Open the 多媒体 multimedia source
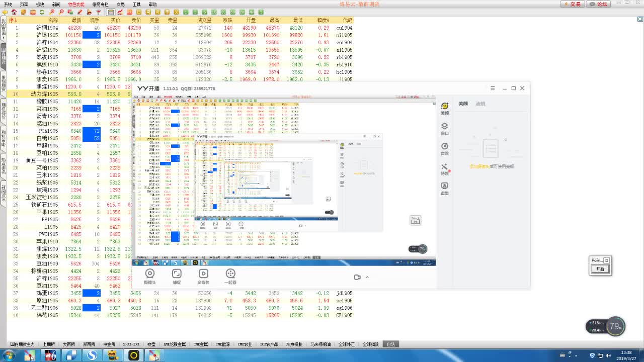The image size is (644, 362). [203, 277]
